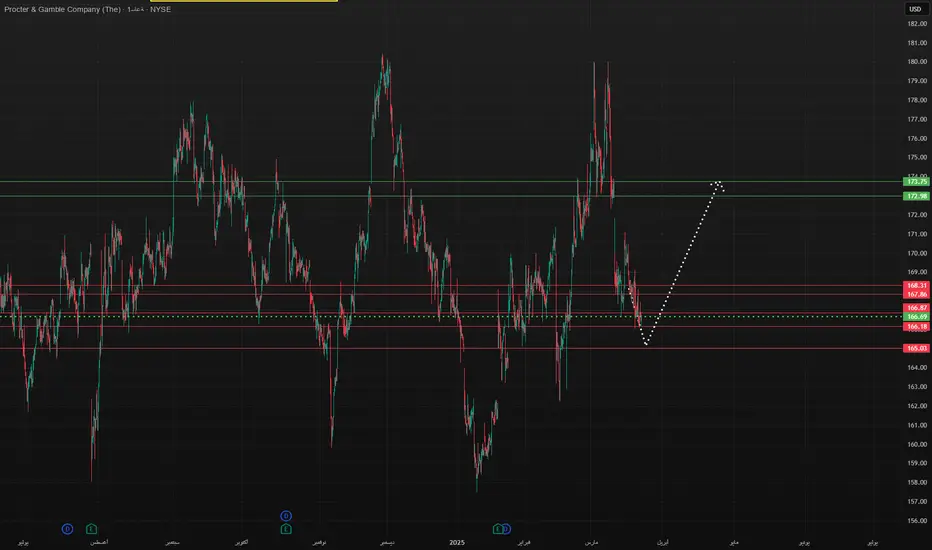Click the أبريل month label on time axis
Viewport: 932px width, 550px height.
click(663, 542)
